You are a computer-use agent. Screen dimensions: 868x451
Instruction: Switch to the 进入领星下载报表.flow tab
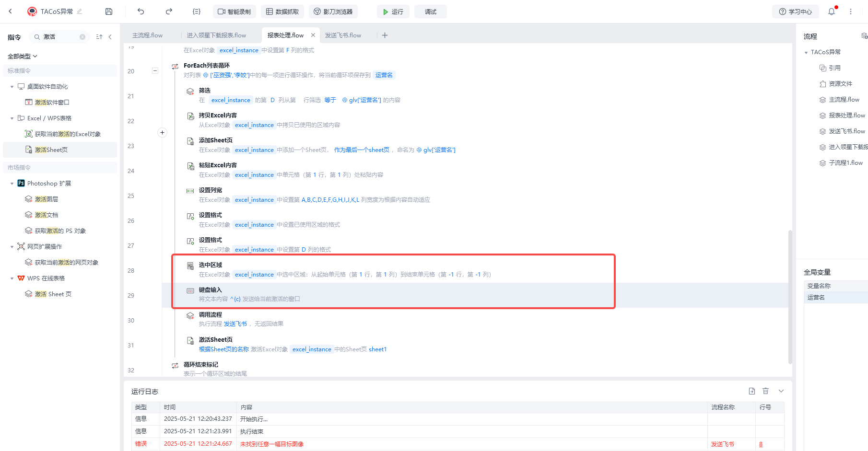(216, 35)
